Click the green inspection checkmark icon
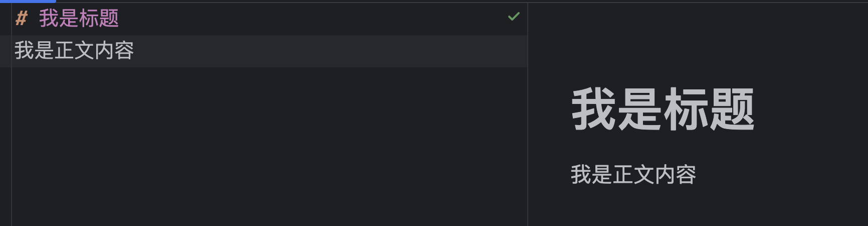Screen dimensions: 868x226 [514, 17]
